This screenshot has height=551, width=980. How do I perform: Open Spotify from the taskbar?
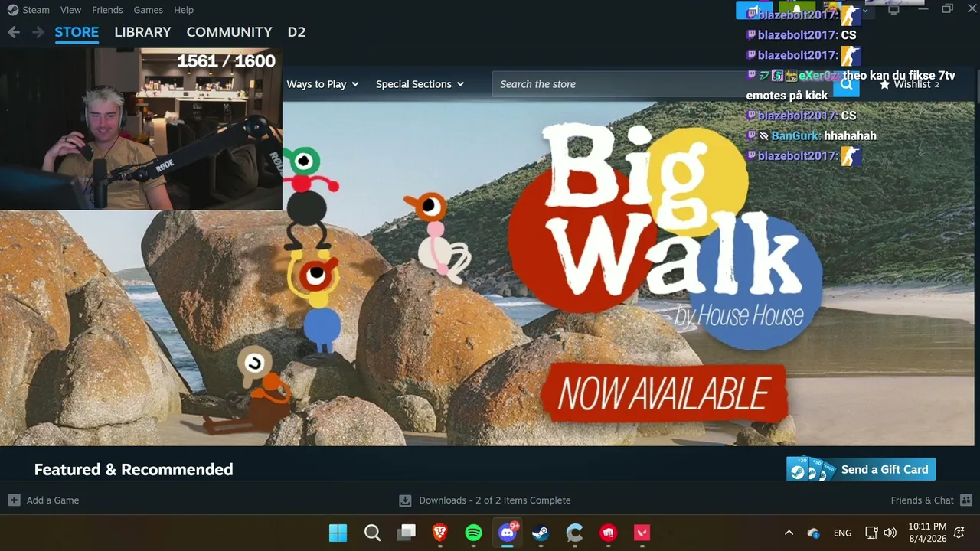click(x=474, y=533)
